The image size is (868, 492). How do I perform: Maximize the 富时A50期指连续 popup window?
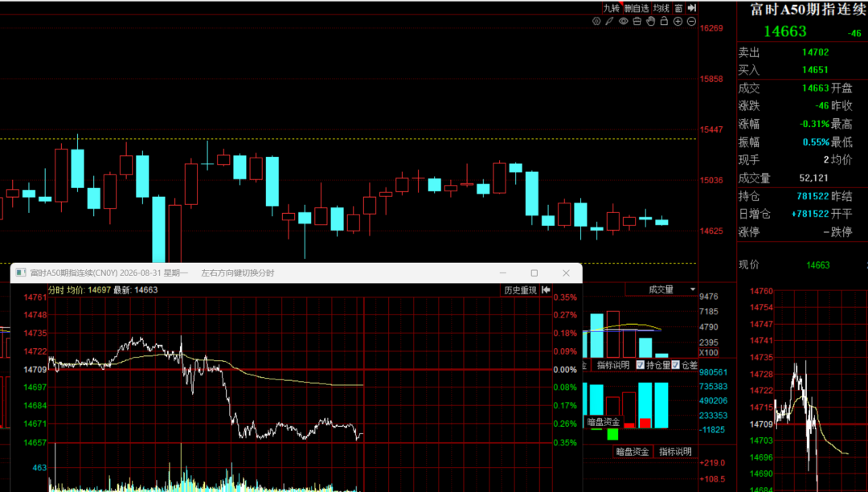pos(534,273)
